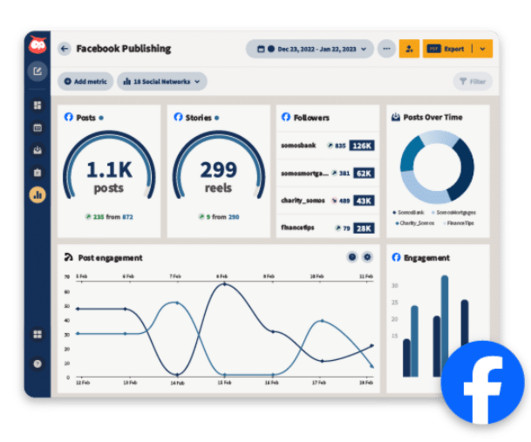Click the Hootsuite owl logo
531x442 pixels.
[38, 44]
